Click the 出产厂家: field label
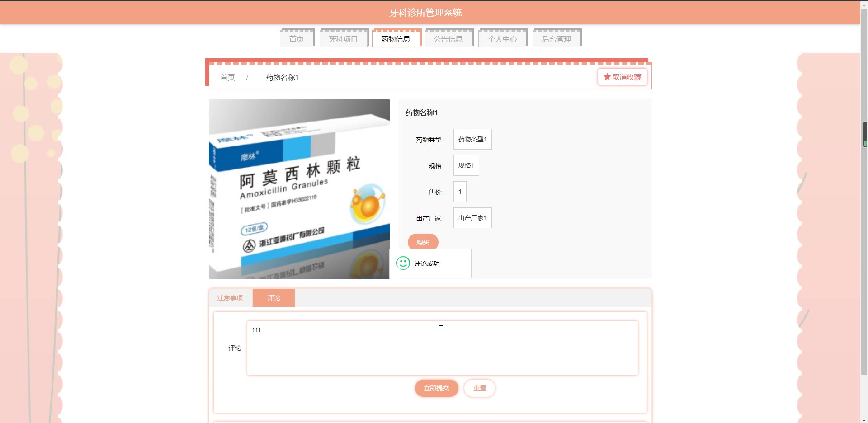 [430, 218]
